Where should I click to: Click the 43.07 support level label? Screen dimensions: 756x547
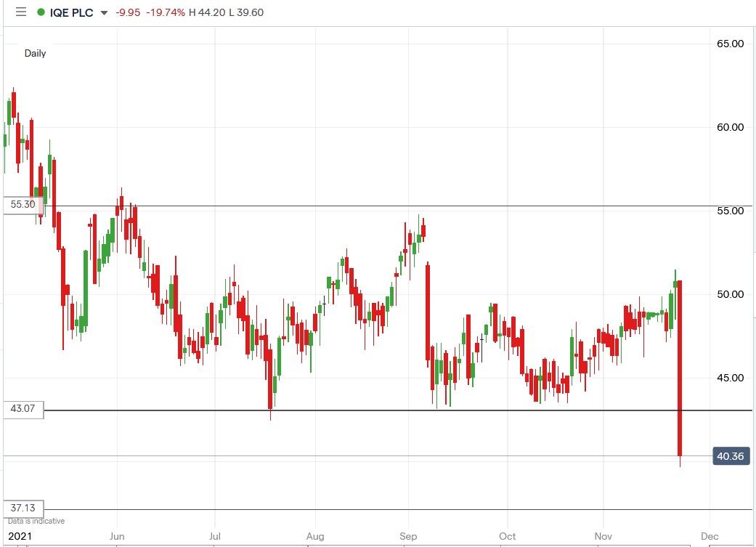pos(22,409)
